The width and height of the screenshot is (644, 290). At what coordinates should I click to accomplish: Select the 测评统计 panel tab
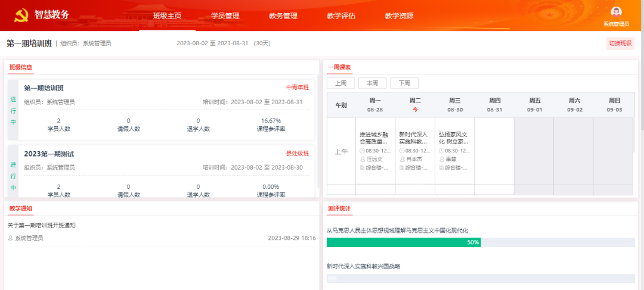click(x=339, y=208)
